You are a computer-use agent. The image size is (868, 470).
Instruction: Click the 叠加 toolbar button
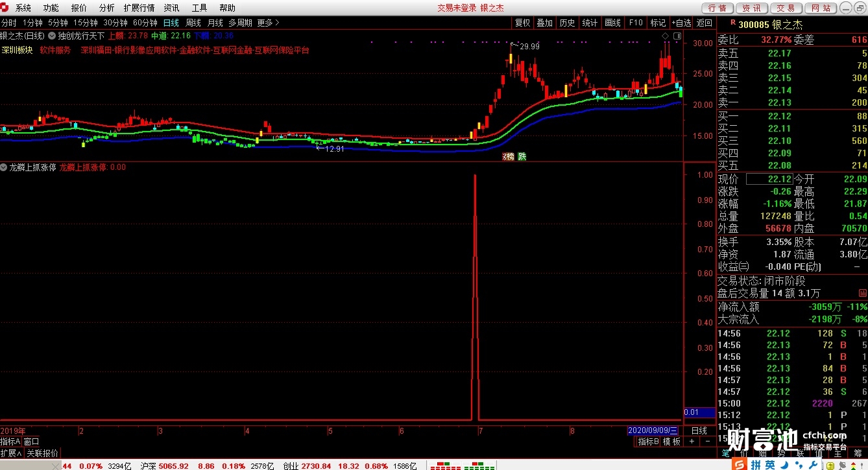click(544, 23)
